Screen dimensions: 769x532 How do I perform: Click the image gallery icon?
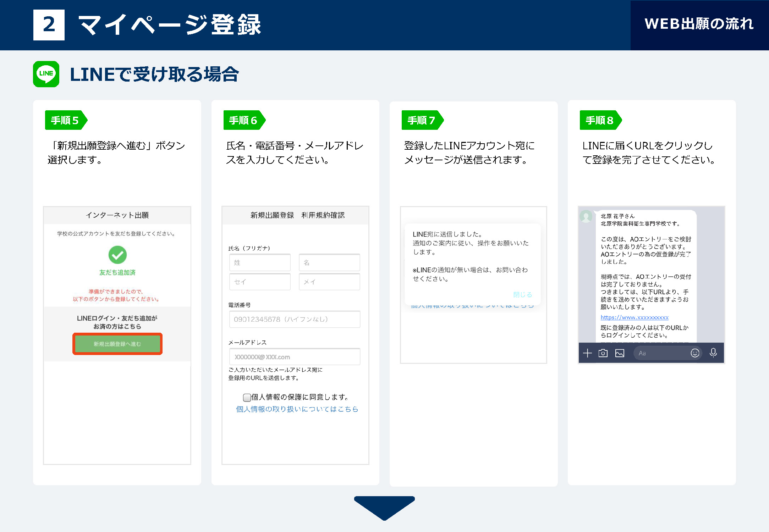click(620, 353)
